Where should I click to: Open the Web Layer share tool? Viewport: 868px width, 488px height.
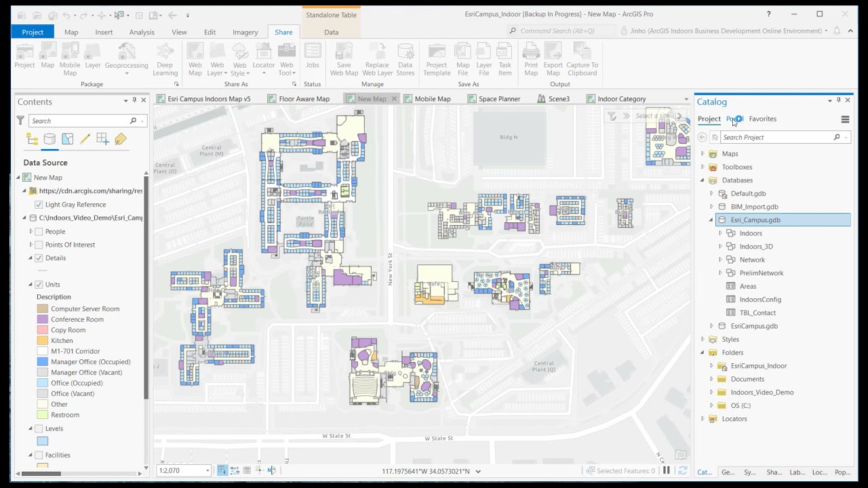click(x=217, y=60)
